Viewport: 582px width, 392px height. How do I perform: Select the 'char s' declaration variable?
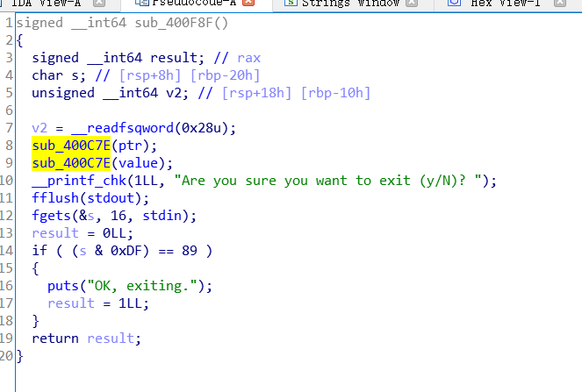point(75,75)
